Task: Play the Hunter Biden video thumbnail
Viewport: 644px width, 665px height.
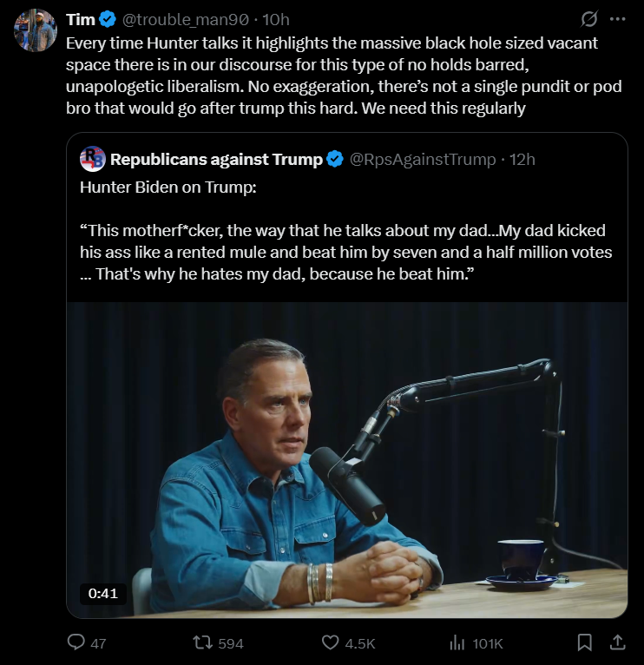Action: coord(346,460)
